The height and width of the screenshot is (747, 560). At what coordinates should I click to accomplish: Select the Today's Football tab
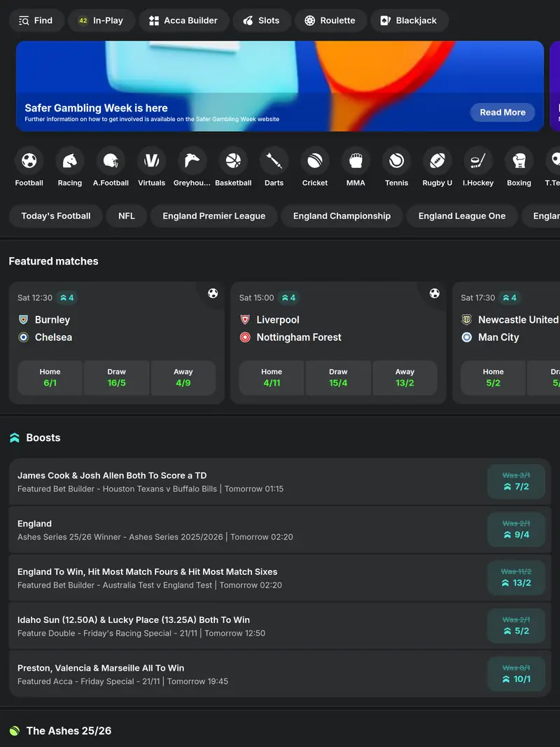pos(55,216)
